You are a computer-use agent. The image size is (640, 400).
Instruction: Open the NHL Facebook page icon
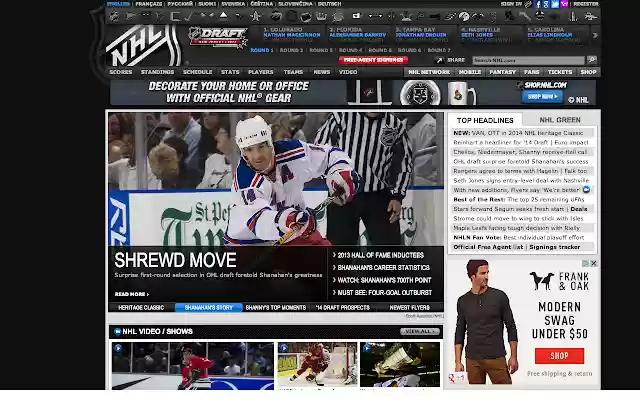click(538, 4)
